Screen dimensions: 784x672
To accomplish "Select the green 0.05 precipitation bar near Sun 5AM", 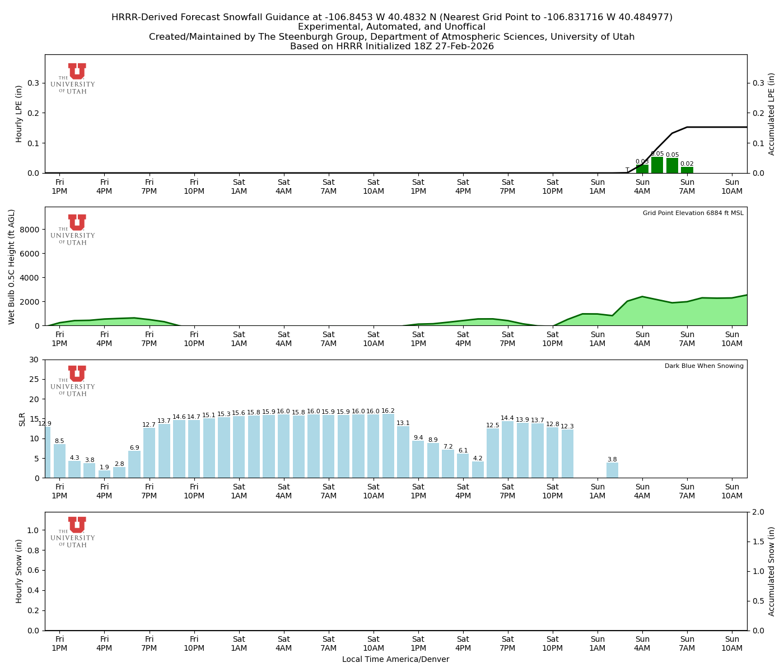I will (658, 165).
